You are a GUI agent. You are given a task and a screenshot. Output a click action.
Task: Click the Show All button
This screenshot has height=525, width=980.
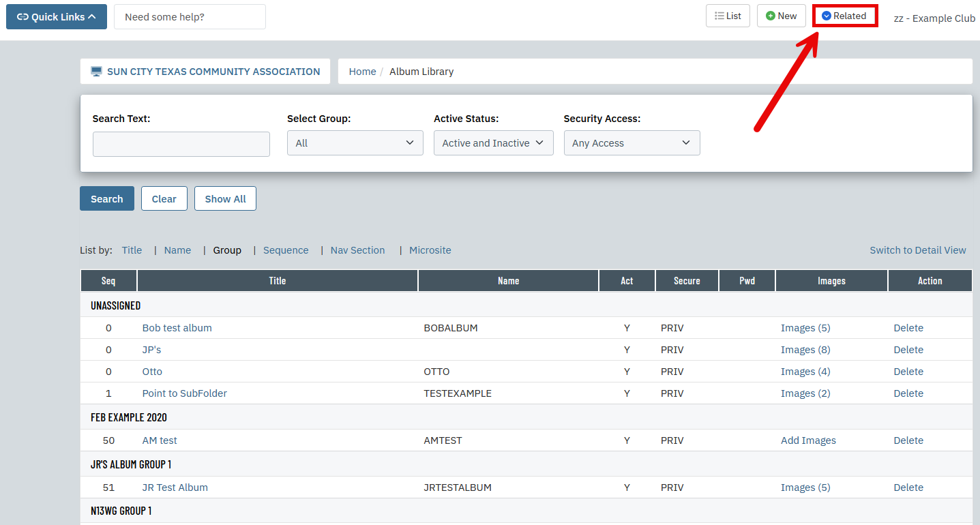pyautogui.click(x=226, y=198)
